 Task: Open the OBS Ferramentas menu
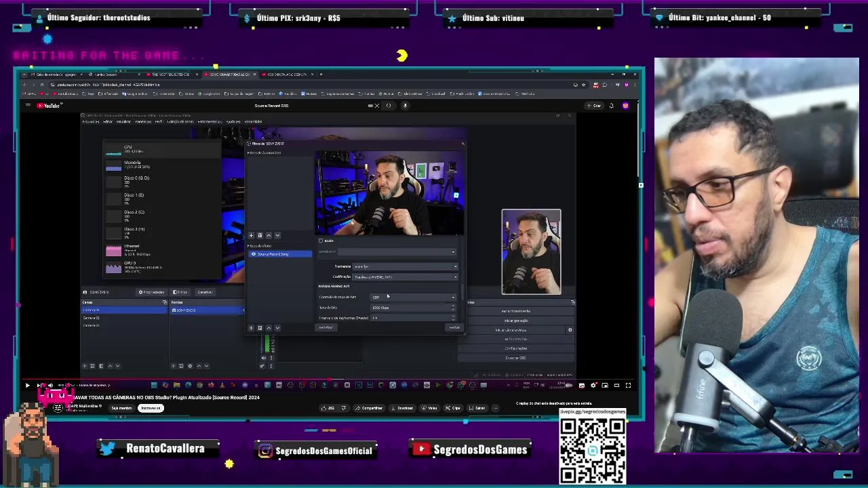[210, 121]
